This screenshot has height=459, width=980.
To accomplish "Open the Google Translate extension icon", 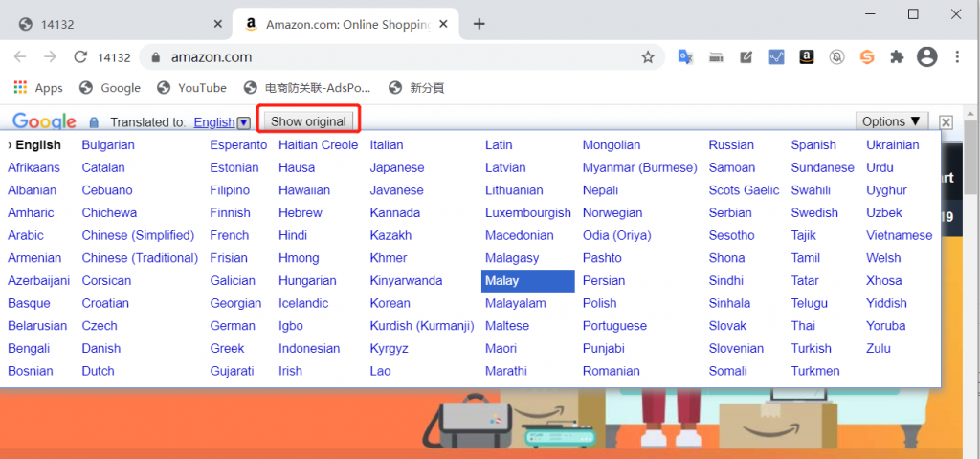I will point(685,57).
